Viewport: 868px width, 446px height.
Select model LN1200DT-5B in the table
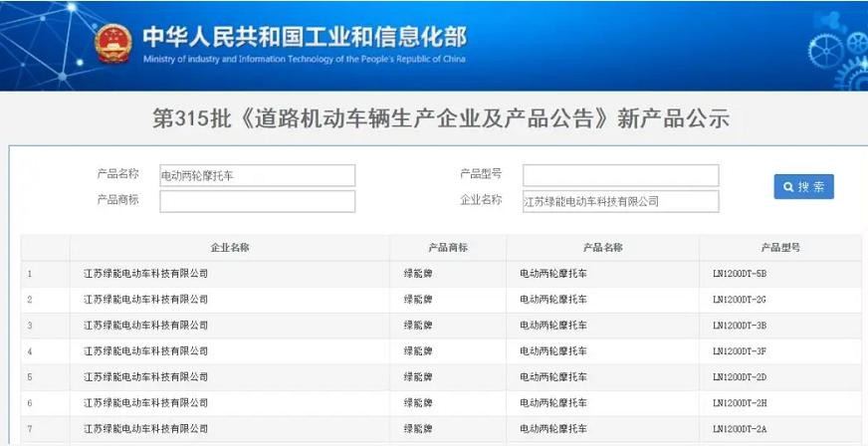(740, 274)
